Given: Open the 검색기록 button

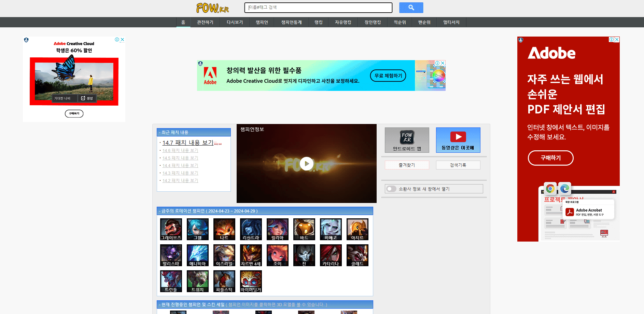Looking at the screenshot, I should 458,165.
